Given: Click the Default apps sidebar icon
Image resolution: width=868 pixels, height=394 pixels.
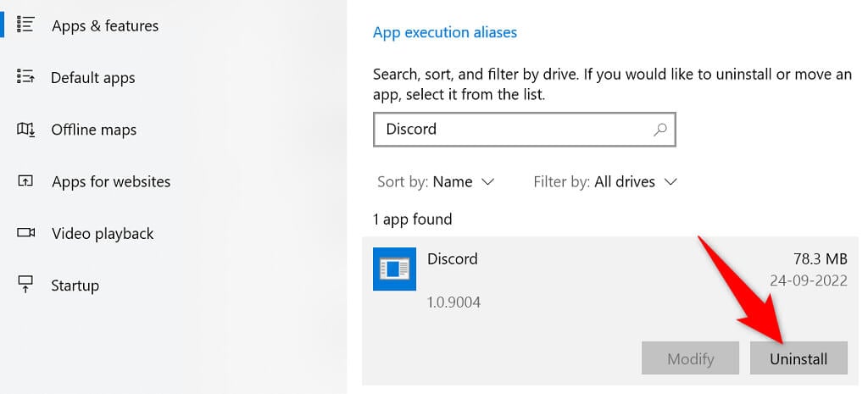Looking at the screenshot, I should 25,78.
